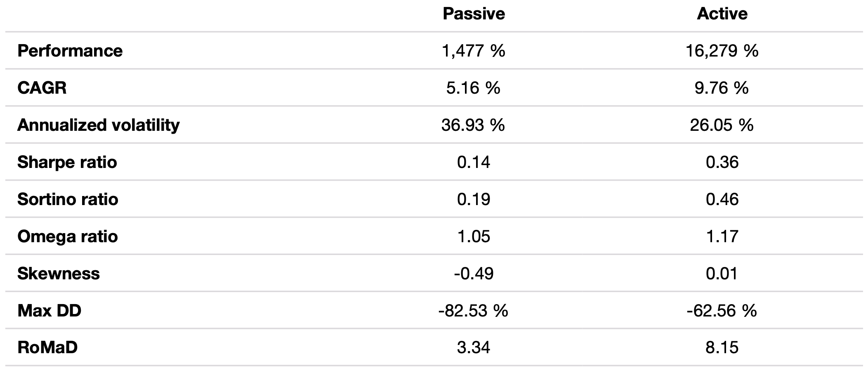Image resolution: width=868 pixels, height=373 pixels.
Task: Select Passive performance value 1,477 %
Action: 474,51
